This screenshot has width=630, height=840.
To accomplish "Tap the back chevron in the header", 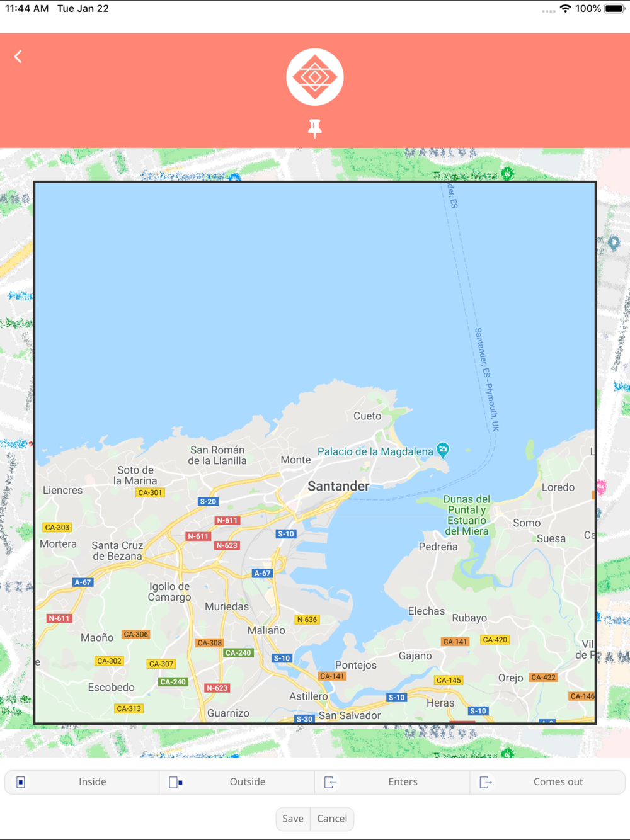I will pyautogui.click(x=18, y=57).
